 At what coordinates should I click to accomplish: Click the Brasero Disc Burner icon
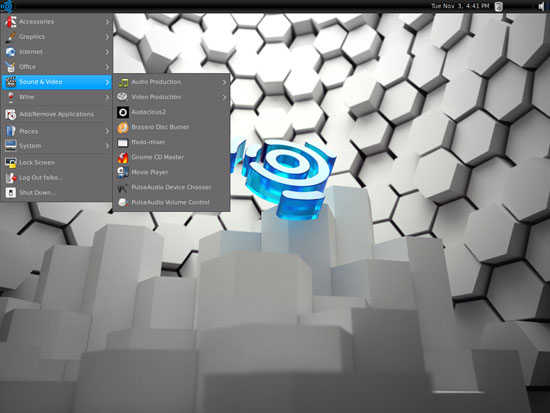click(x=123, y=127)
